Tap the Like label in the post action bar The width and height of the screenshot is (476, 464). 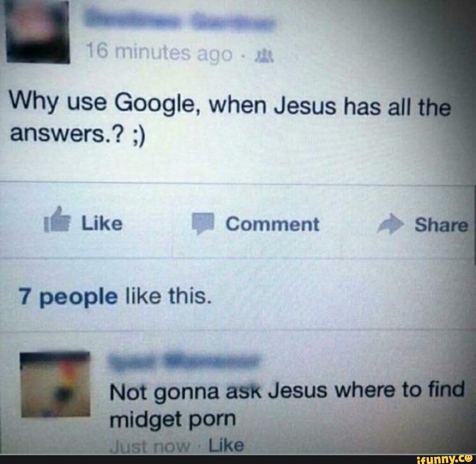tap(102, 224)
